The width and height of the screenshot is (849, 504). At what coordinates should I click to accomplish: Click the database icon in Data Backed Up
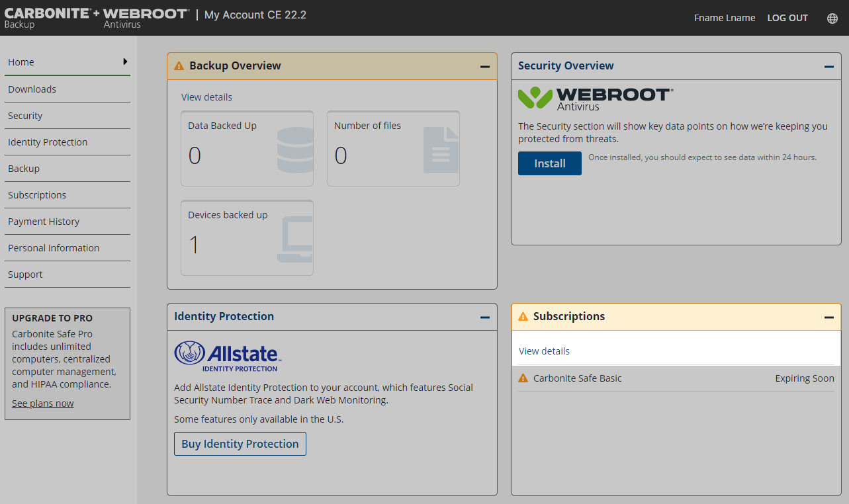coord(295,150)
